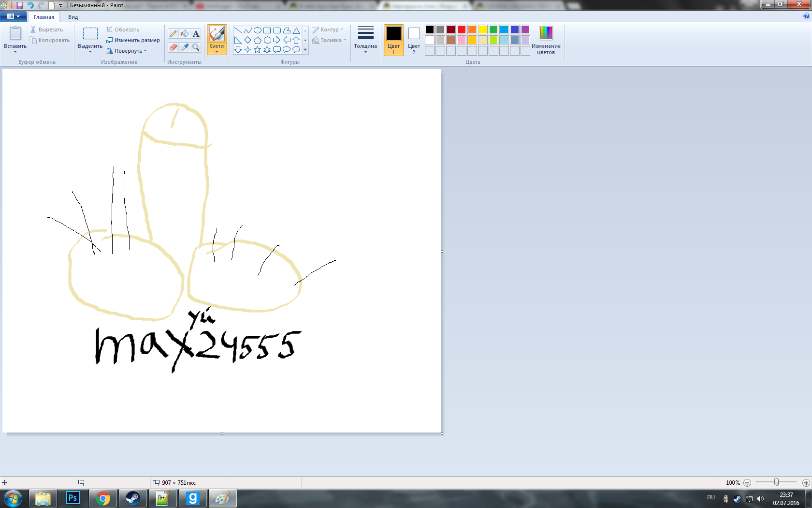The image size is (812, 508).
Task: Click the RU language indicator
Action: 711,497
